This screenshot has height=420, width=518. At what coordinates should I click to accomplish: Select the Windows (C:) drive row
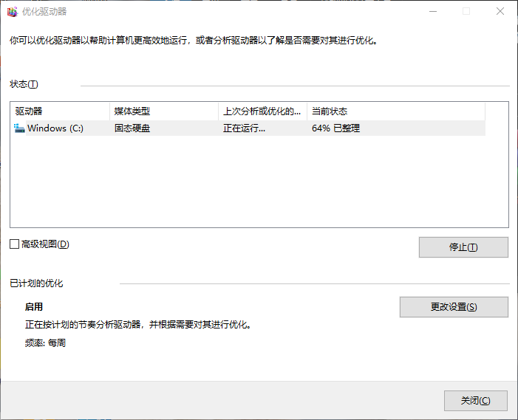coord(248,128)
